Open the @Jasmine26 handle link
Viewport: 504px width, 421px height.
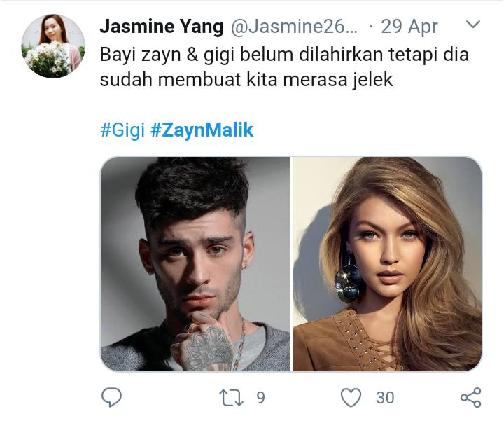coord(294,27)
